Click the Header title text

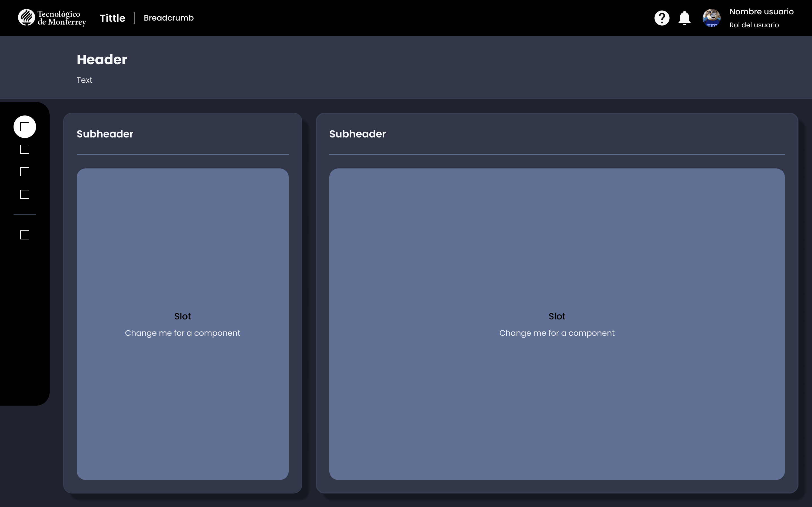click(x=102, y=60)
